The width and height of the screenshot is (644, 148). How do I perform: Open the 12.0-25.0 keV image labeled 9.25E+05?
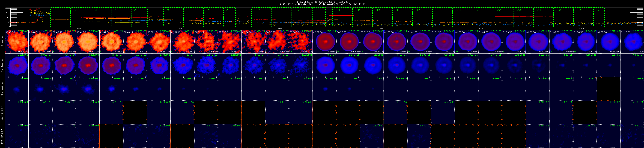325,89
